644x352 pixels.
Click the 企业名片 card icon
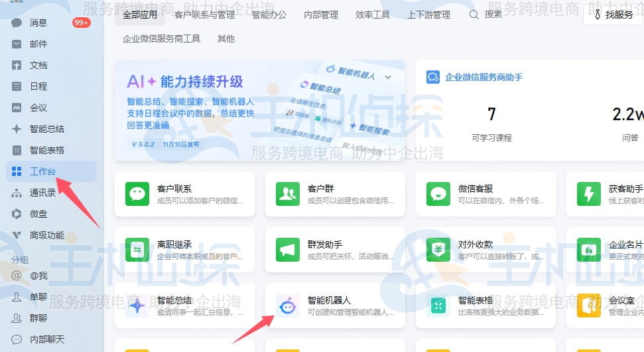(588, 250)
